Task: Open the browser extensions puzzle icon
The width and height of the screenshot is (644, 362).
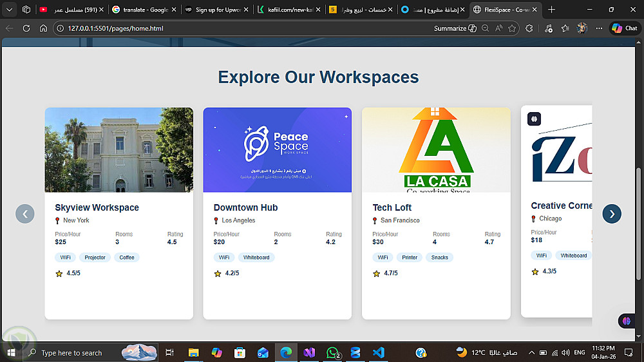Action: (x=529, y=28)
